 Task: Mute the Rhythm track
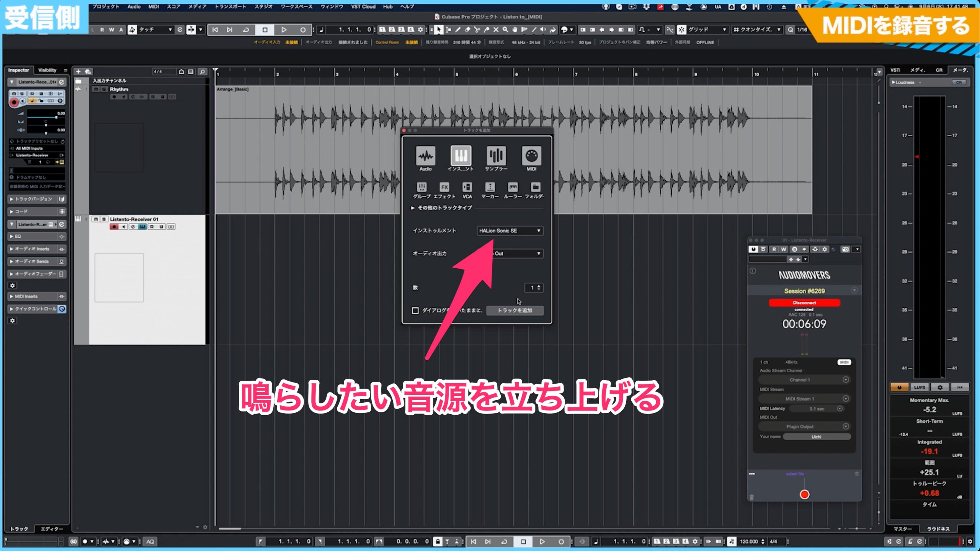96,89
